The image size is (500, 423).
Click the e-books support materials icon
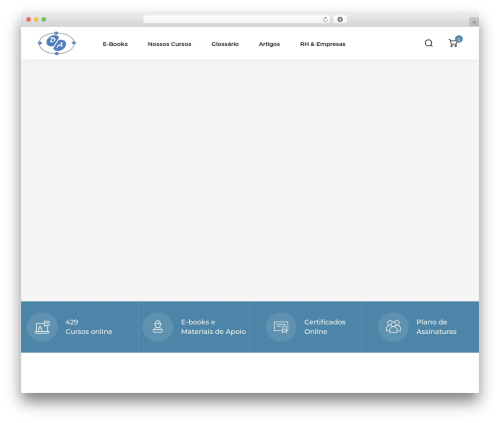[x=158, y=327]
